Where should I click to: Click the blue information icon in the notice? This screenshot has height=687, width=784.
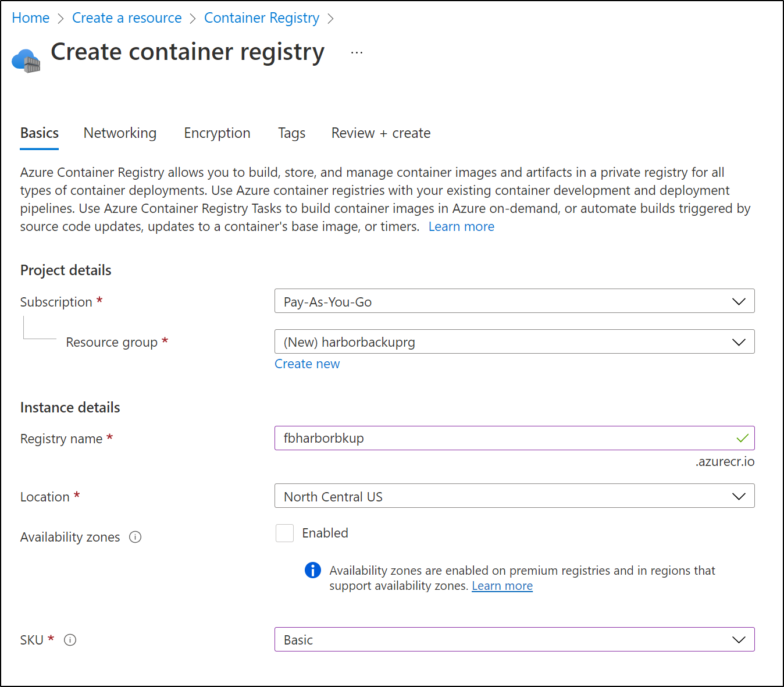313,570
